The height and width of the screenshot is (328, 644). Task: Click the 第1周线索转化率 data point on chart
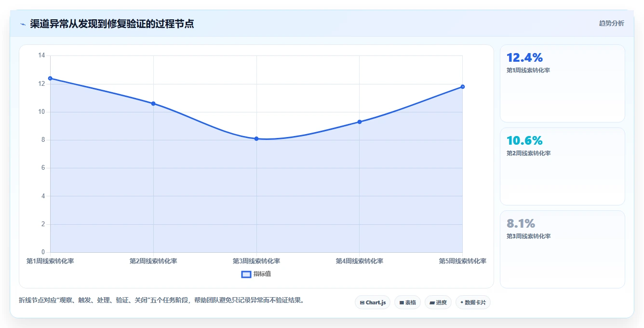tap(50, 78)
